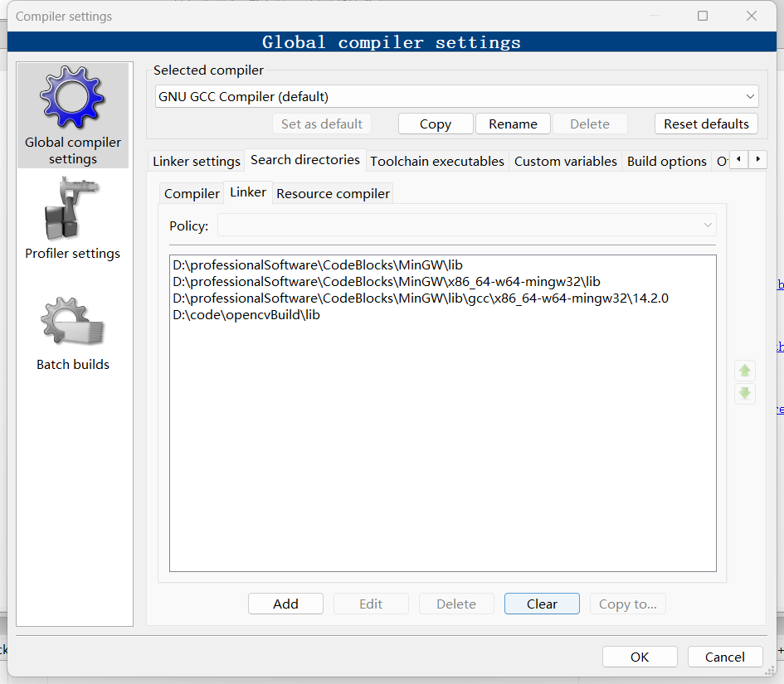Open Profiler settings caliper icon
Viewport: 784px width, 684px height.
[71, 208]
